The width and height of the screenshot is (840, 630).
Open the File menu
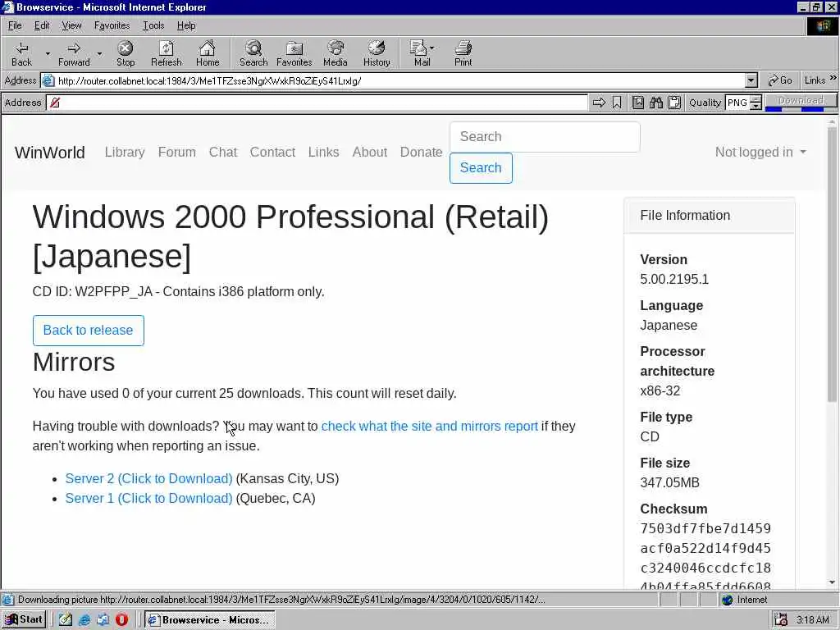coord(15,25)
